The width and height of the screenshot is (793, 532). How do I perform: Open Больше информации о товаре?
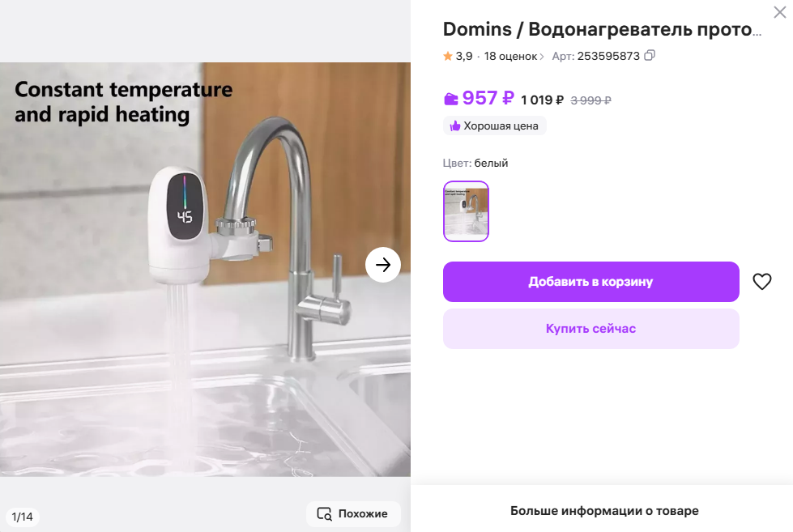[603, 511]
